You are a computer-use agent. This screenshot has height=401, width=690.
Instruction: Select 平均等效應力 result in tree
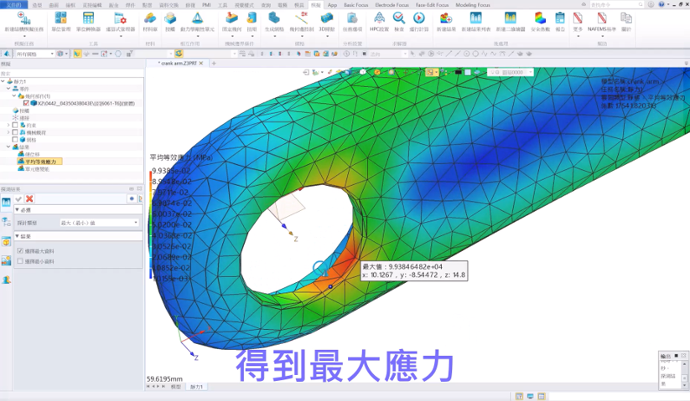click(43, 161)
